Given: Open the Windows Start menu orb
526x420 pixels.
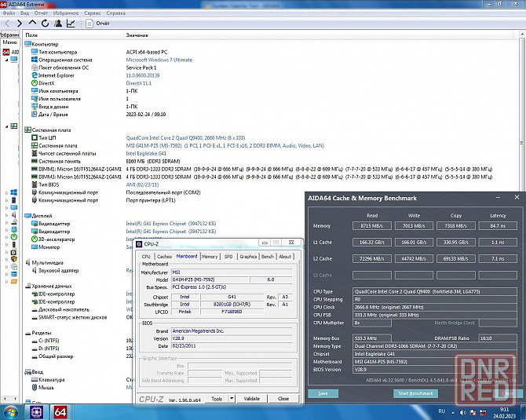Looking at the screenshot, I should coord(11,411).
